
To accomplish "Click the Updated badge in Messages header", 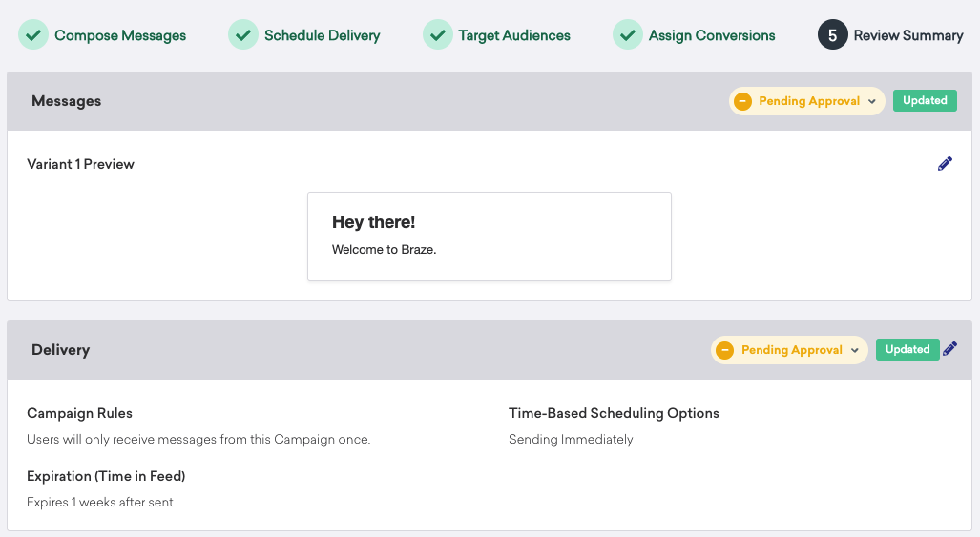I will 925,100.
